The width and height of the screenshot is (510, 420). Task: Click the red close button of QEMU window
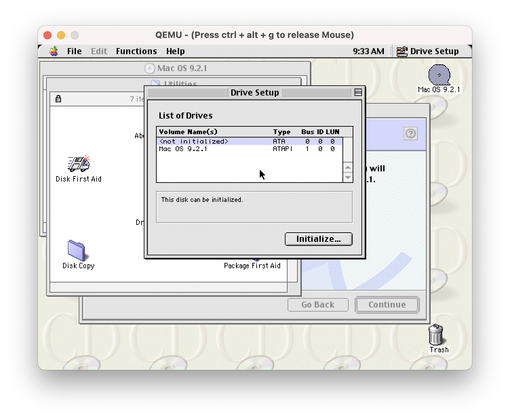point(47,35)
